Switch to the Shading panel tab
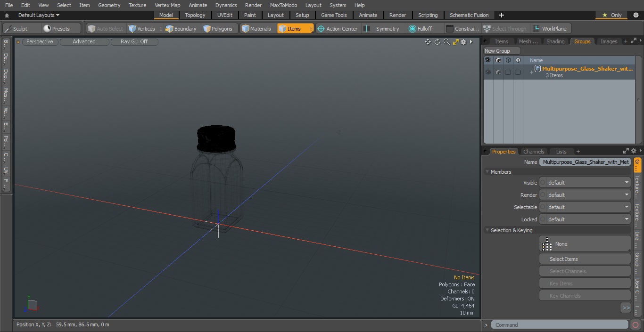The width and height of the screenshot is (644, 332). [555, 41]
